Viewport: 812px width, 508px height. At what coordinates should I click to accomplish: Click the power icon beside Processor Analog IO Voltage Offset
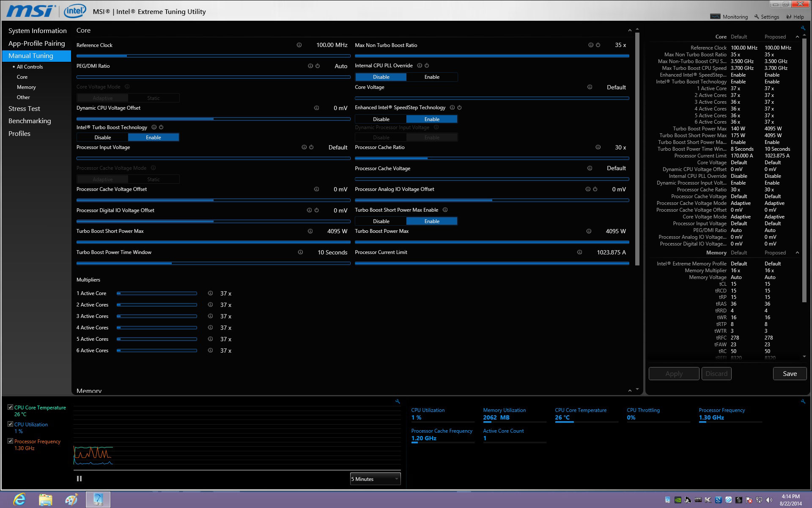595,189
